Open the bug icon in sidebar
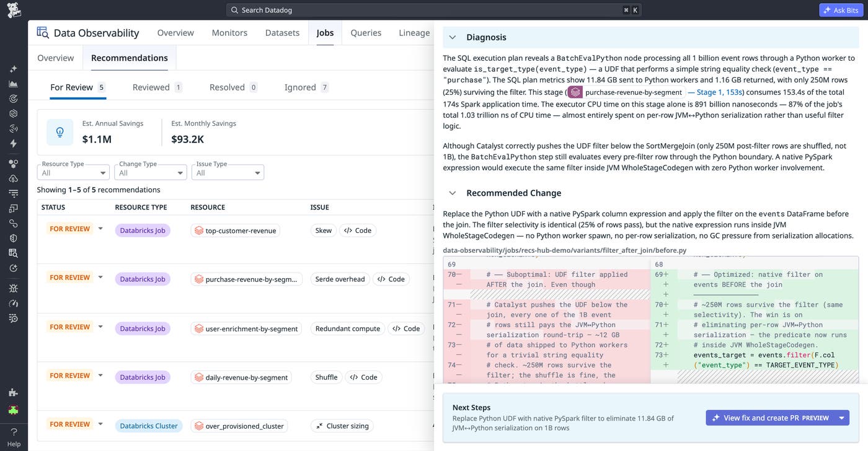Image resolution: width=868 pixels, height=451 pixels. point(14,288)
